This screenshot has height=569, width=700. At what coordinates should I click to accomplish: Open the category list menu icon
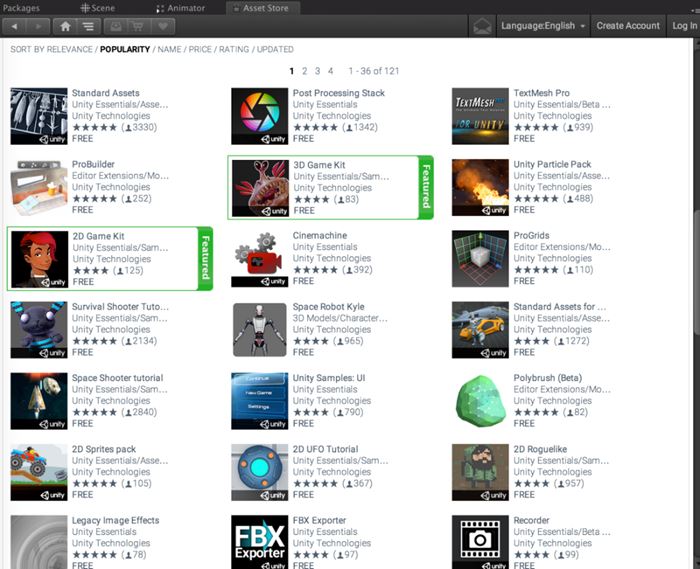88,26
